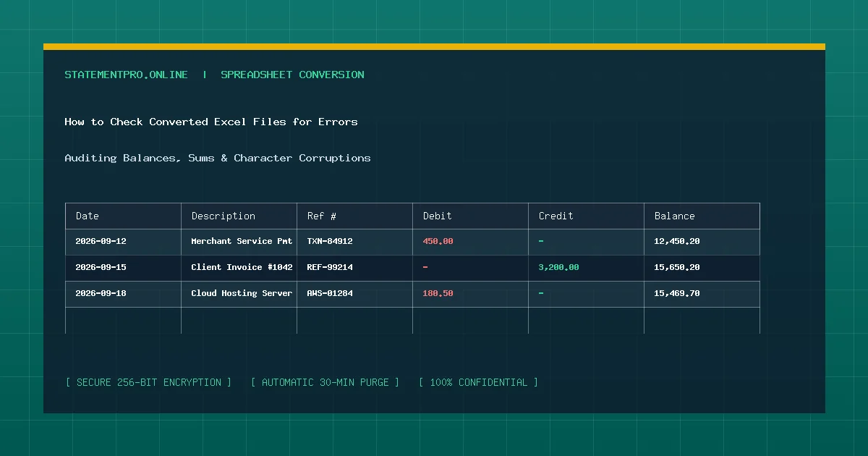Click the AUTOMATIC 30-MIN PURGE badge
The width and height of the screenshot is (868, 456).
point(325,382)
